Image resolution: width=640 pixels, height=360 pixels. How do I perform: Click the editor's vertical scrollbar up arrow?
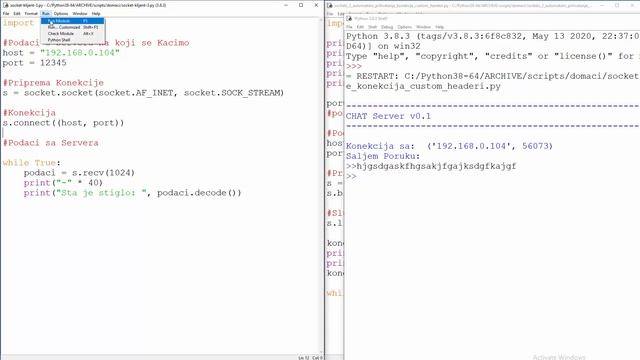coord(321,20)
